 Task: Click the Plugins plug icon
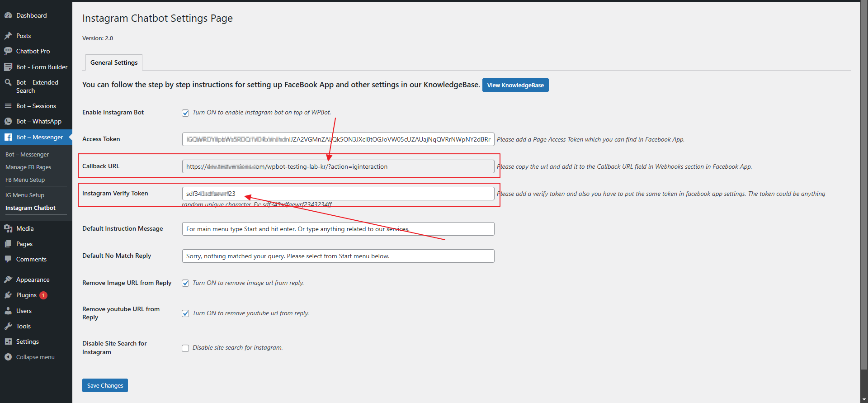point(8,295)
